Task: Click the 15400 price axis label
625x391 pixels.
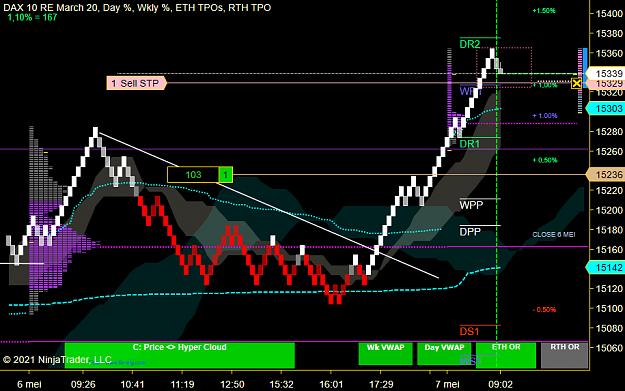Action: [x=609, y=14]
